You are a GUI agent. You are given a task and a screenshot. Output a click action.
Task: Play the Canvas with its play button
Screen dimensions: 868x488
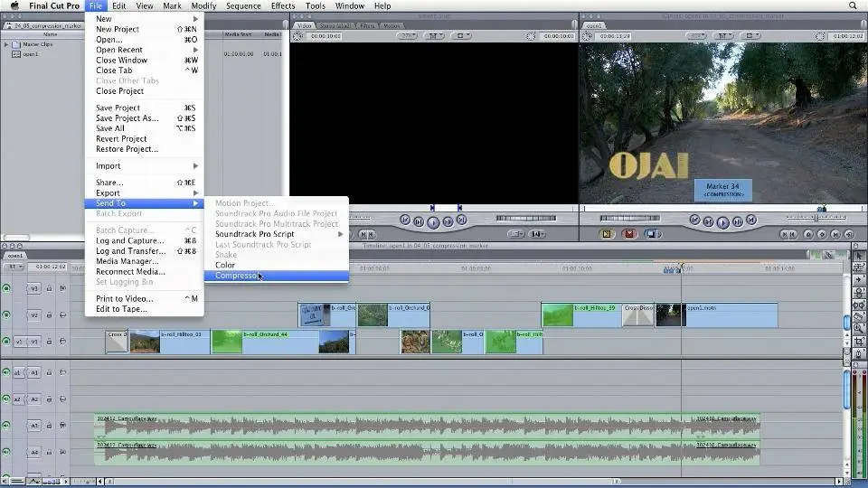pyautogui.click(x=723, y=221)
